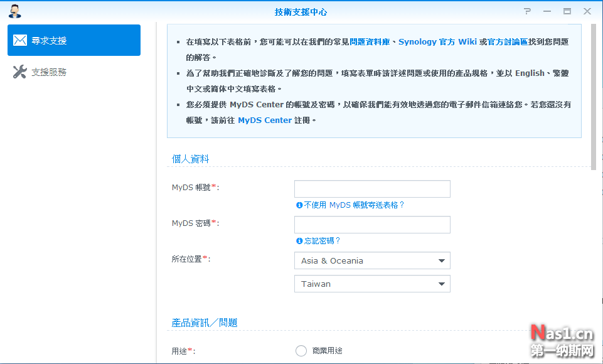Click the 不使用 MyDS 帳號寄送表格？ link
This screenshot has height=364, width=603.
pyautogui.click(x=354, y=205)
